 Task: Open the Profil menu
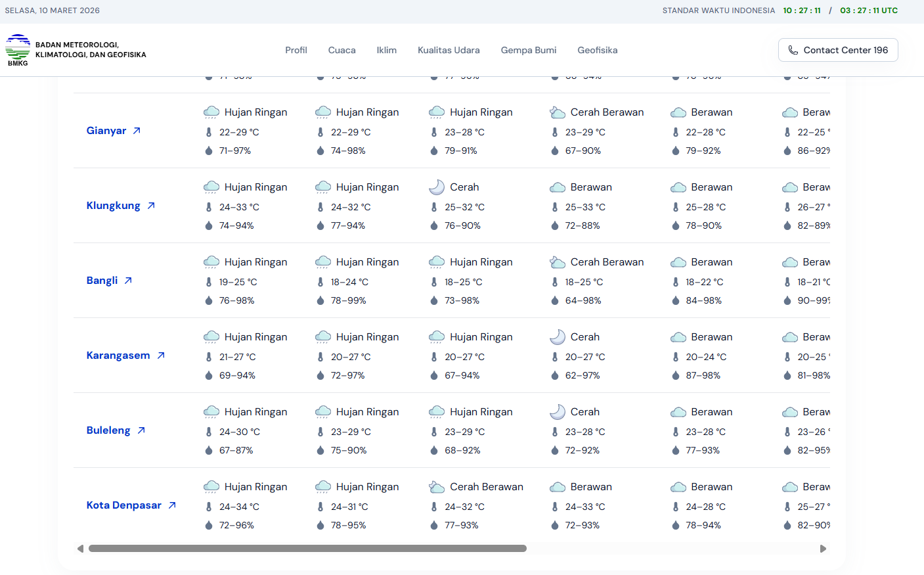tap(296, 50)
